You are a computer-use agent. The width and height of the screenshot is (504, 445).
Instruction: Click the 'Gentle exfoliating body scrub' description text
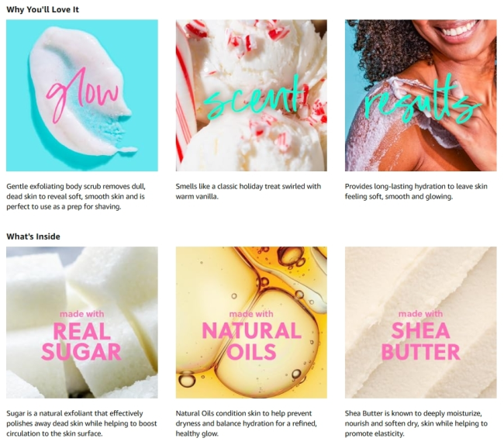(76, 196)
